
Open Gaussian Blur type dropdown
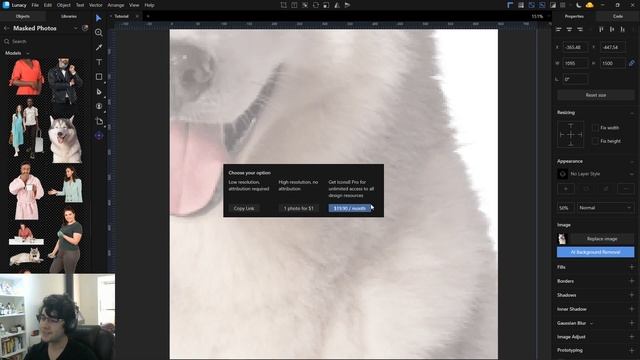pyautogui.click(x=591, y=323)
